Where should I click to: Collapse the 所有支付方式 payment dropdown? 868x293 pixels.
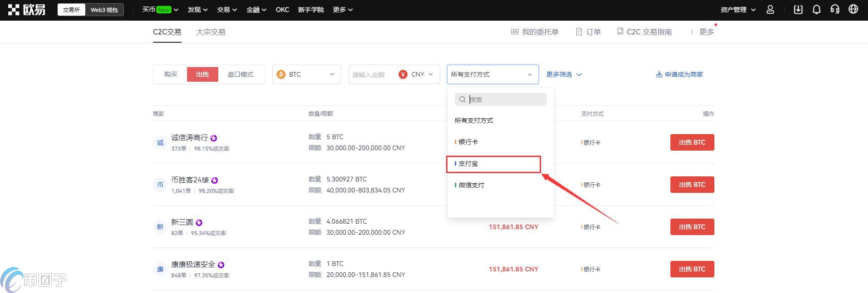(493, 74)
